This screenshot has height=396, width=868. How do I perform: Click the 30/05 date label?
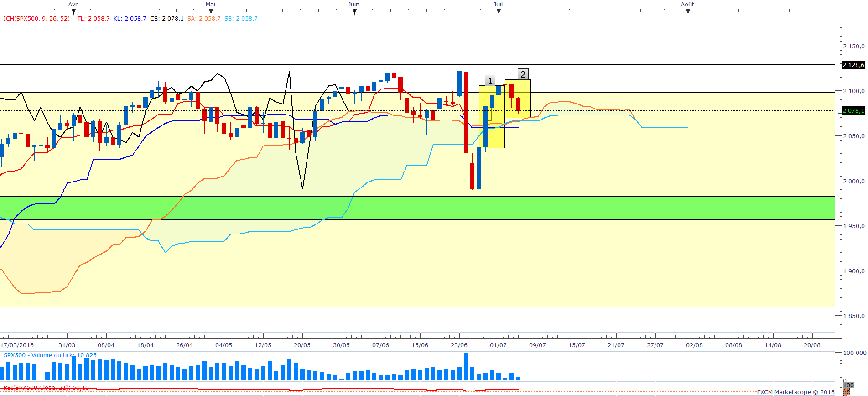(342, 345)
